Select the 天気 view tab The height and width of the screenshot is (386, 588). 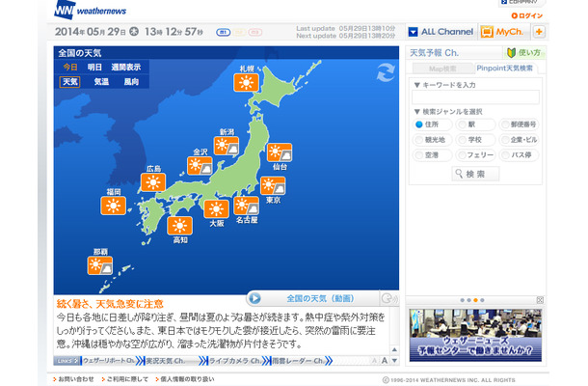click(69, 81)
